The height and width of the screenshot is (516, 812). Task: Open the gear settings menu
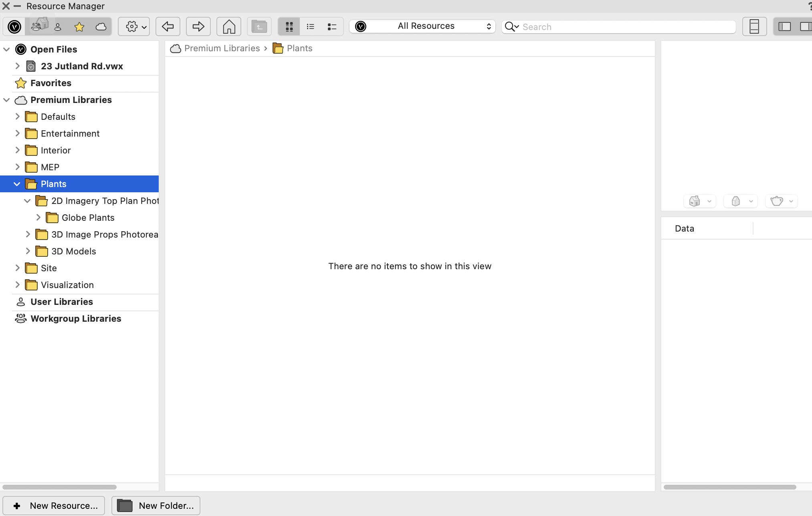coord(134,27)
